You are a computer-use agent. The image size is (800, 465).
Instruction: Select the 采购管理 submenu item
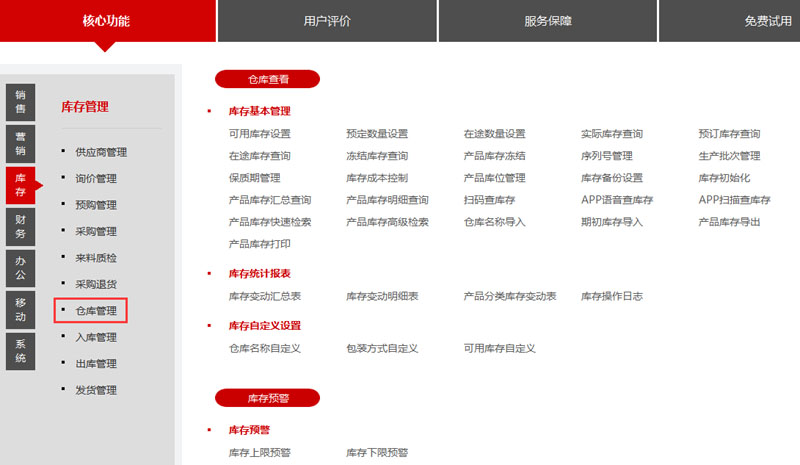tap(96, 231)
